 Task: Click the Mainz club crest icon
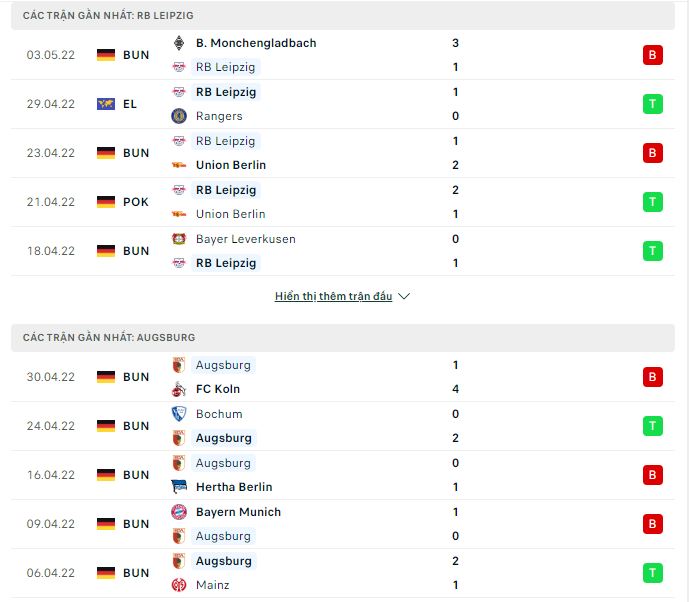pos(179,585)
